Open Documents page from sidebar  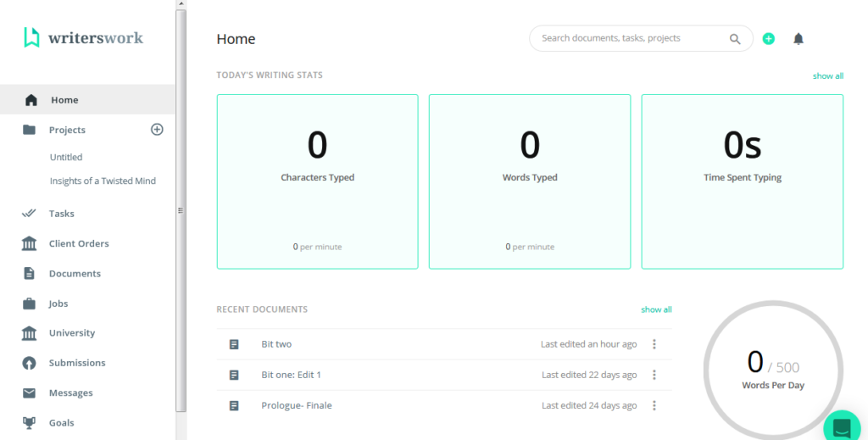pyautogui.click(x=75, y=273)
